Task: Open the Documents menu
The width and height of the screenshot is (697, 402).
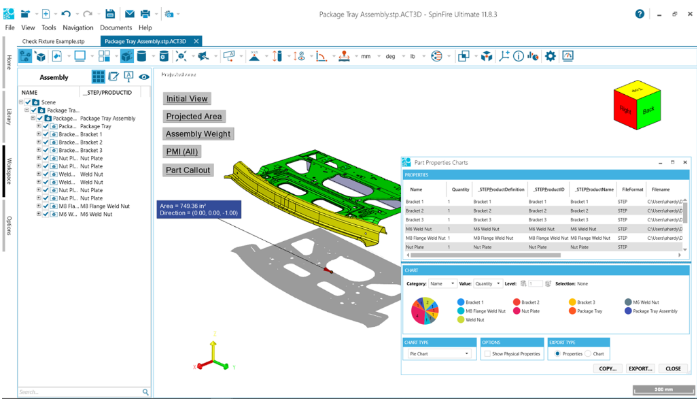Action: 116,28
